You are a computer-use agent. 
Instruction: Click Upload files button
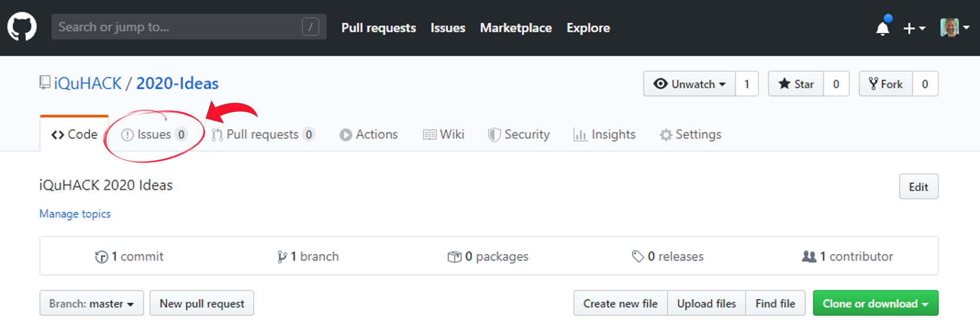point(706,303)
